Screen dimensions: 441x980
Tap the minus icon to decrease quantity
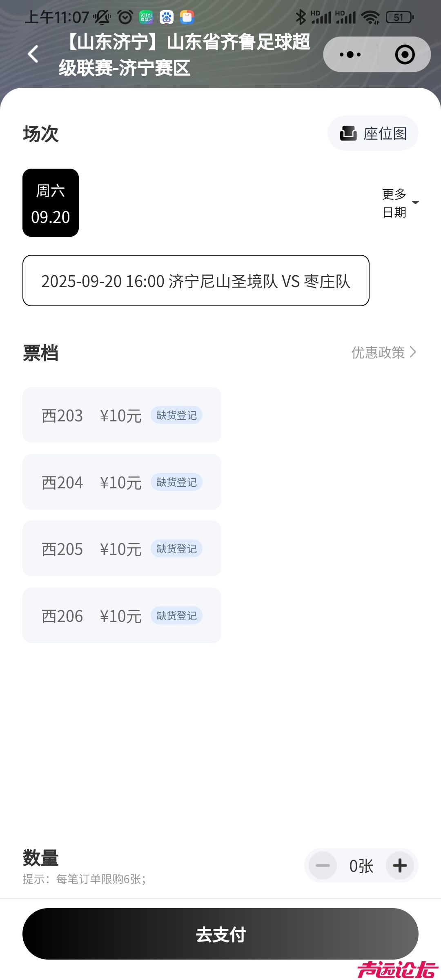tap(323, 865)
